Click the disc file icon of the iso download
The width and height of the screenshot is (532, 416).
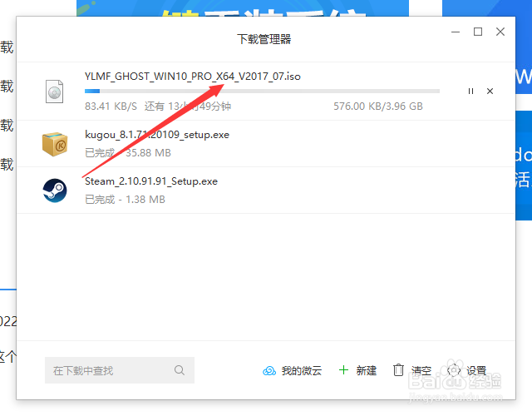pos(54,91)
